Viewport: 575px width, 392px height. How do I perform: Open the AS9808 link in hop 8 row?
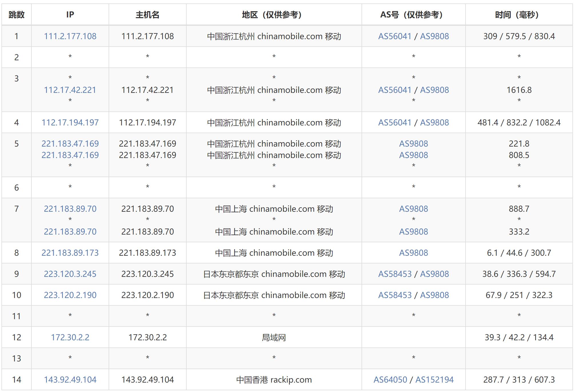pyautogui.click(x=414, y=253)
